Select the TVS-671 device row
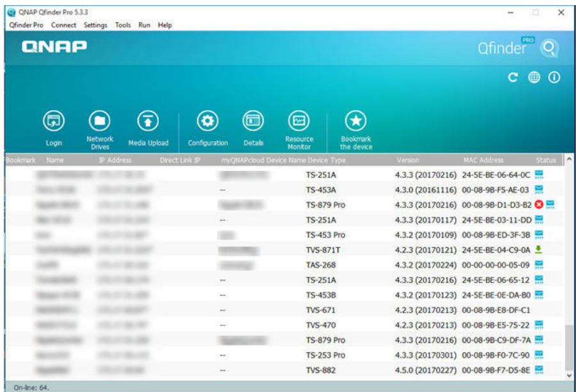The image size is (577, 392). coord(283,310)
